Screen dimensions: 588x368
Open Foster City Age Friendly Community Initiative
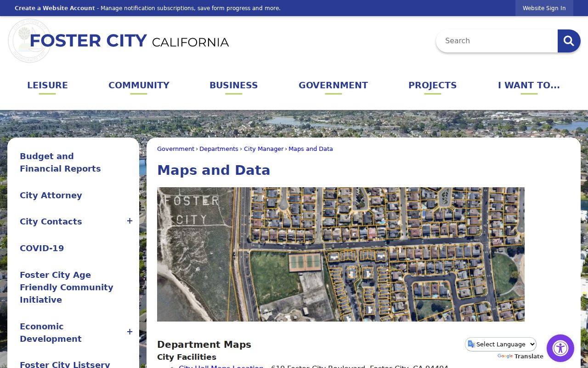[67, 287]
